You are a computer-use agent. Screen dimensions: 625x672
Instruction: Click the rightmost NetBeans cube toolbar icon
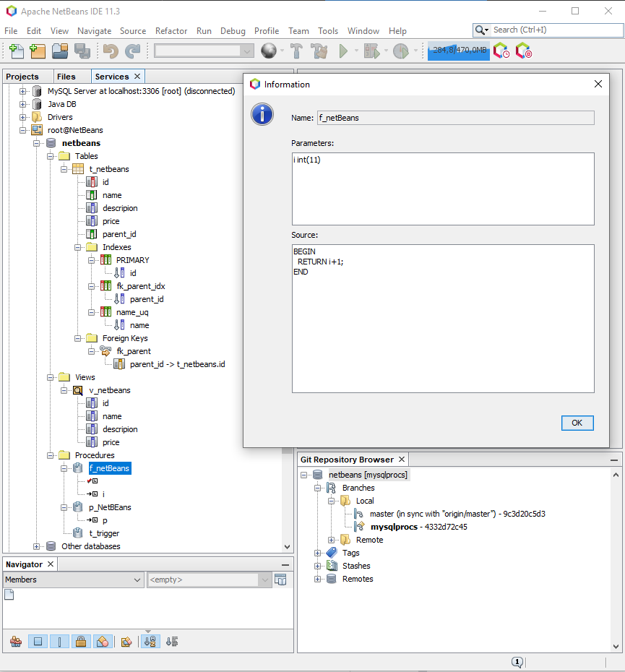coord(523,51)
